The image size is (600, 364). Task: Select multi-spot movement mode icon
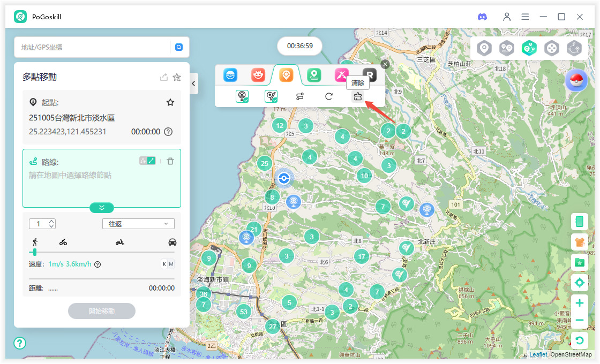click(x=529, y=48)
